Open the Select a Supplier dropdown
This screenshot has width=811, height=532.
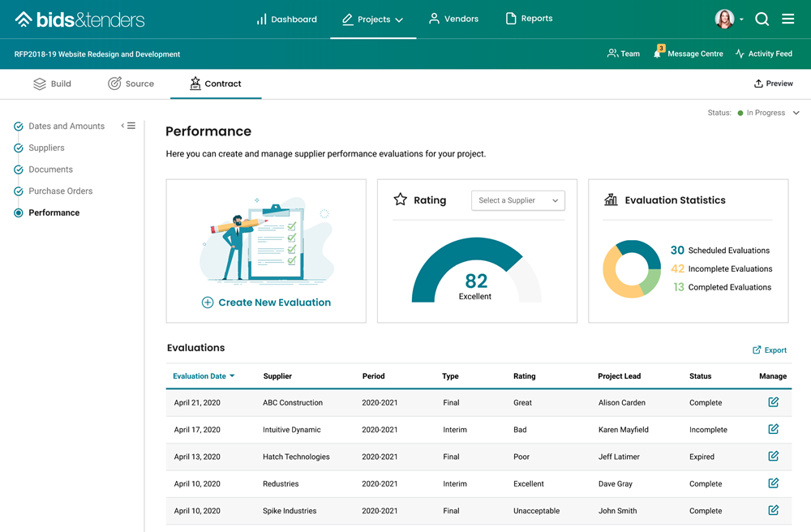click(517, 200)
